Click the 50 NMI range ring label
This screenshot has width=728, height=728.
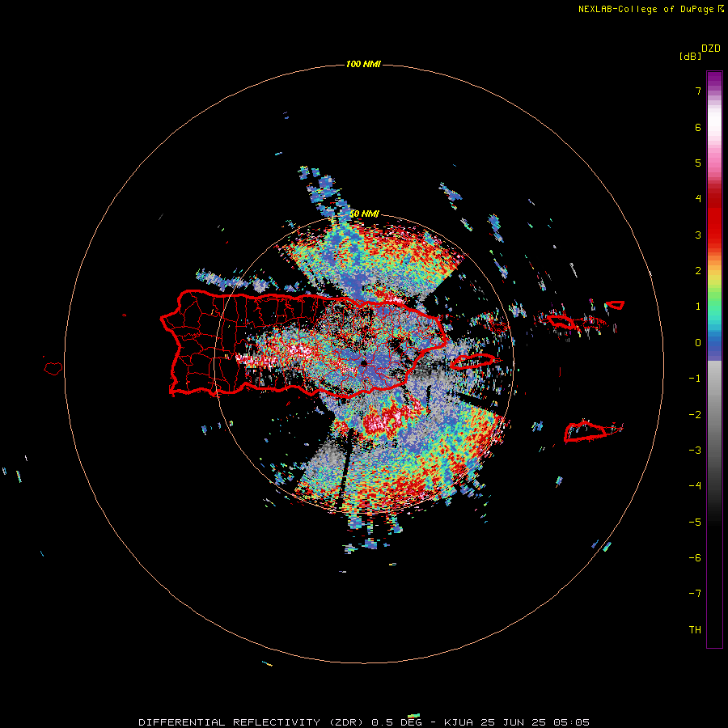(x=364, y=214)
